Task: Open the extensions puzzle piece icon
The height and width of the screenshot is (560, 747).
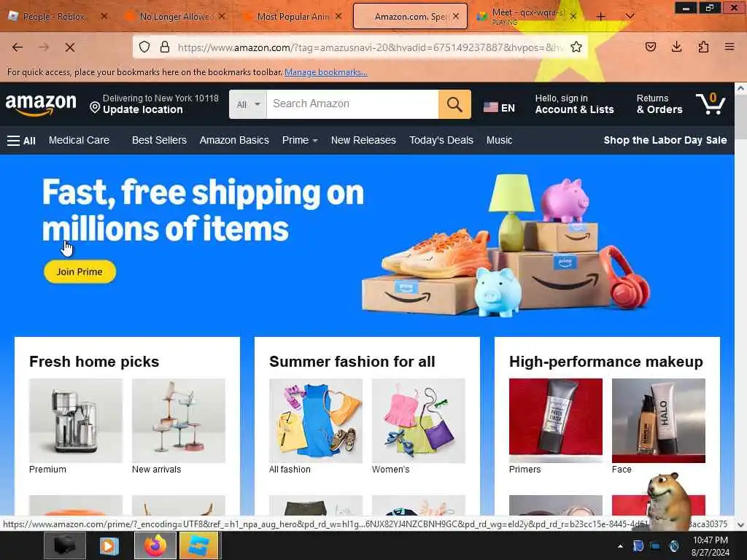Action: (703, 47)
